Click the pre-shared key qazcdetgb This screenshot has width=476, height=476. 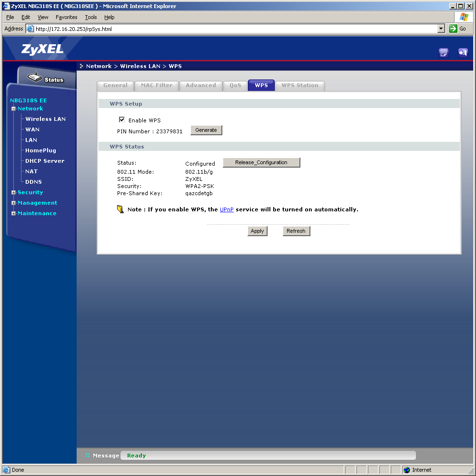point(199,193)
